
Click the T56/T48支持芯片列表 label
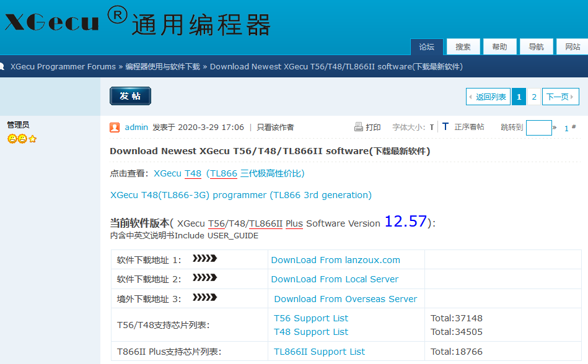163,325
